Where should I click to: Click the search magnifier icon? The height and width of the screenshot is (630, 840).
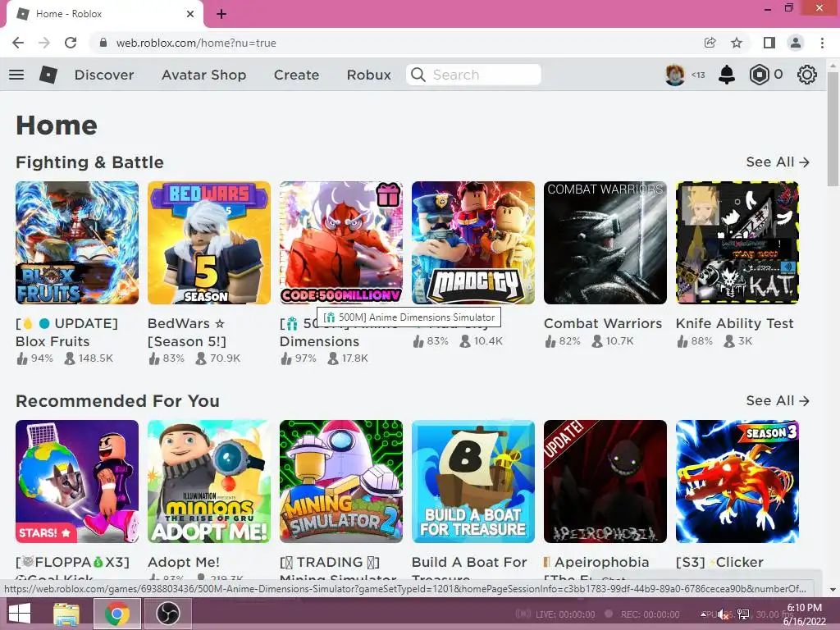tap(418, 75)
